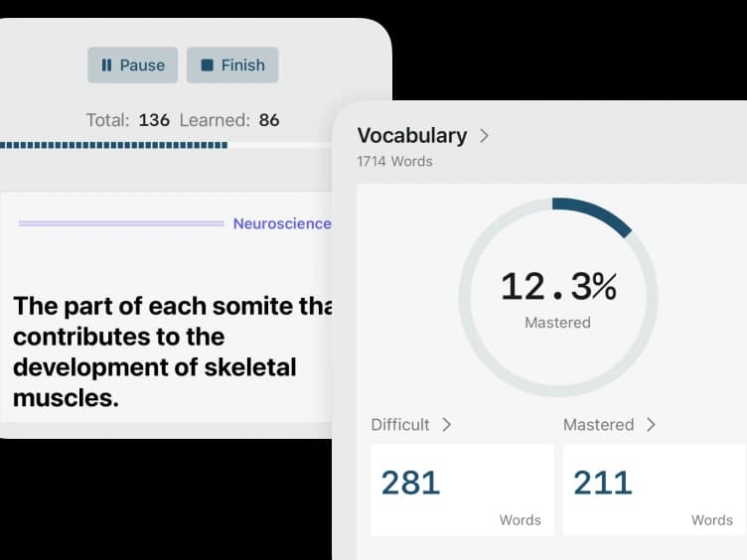Viewport: 747px width, 560px height.
Task: Click the square stop icon beside Finish
Action: [x=207, y=66]
